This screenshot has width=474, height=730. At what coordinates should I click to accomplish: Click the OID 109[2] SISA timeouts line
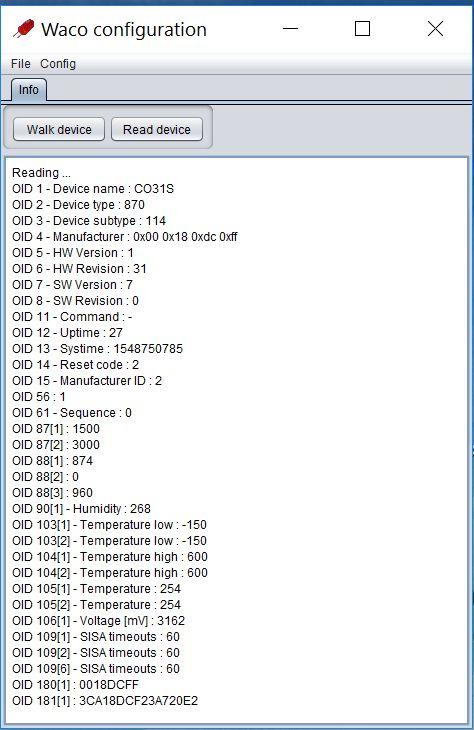tap(96, 653)
